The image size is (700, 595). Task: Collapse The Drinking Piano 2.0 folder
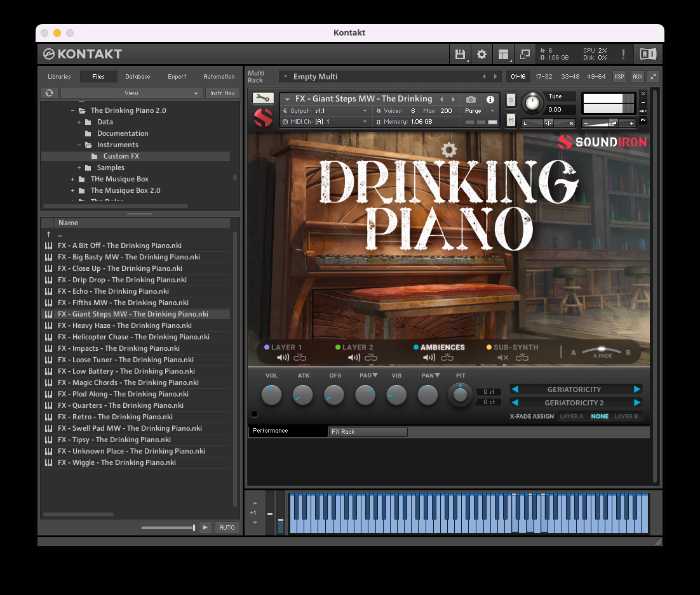[x=73, y=110]
